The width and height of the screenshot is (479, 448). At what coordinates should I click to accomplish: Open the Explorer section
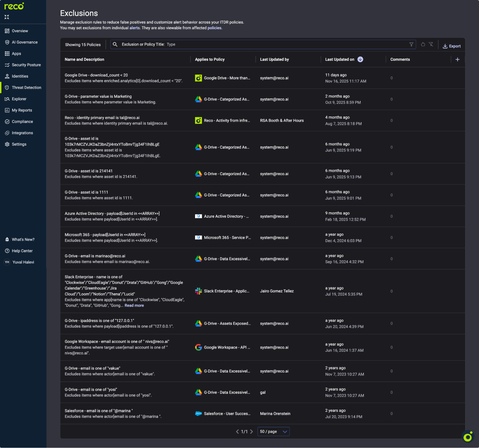point(19,99)
